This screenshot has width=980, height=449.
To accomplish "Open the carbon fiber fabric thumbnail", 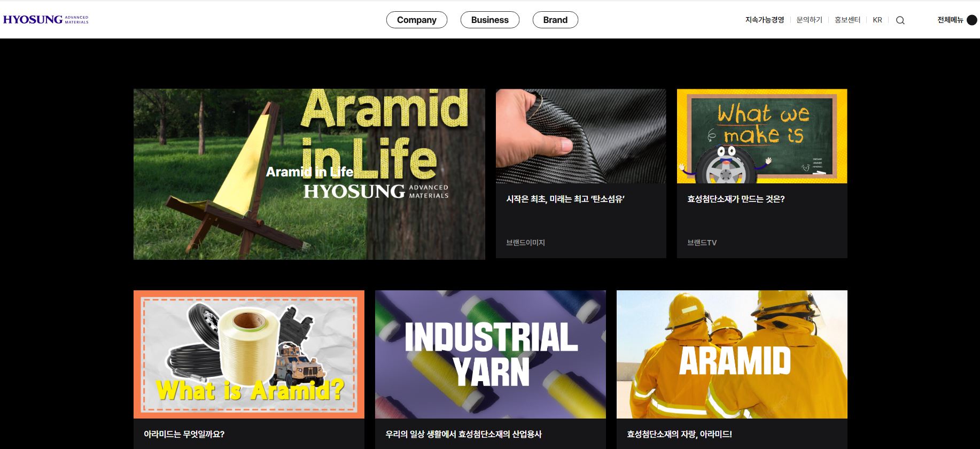I will click(581, 136).
